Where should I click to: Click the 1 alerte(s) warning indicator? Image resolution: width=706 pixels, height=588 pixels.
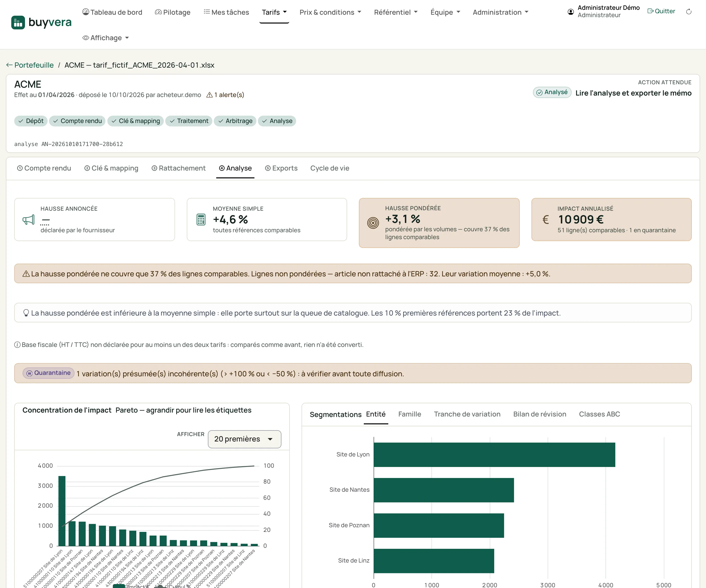[x=225, y=95]
